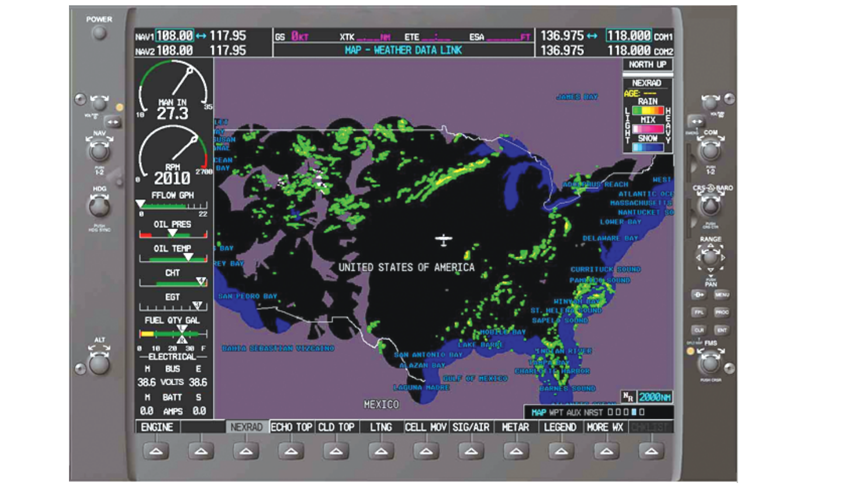This screenshot has width=868, height=490.
Task: Click the FFLOW GPH gauge bar
Action: pos(173,205)
